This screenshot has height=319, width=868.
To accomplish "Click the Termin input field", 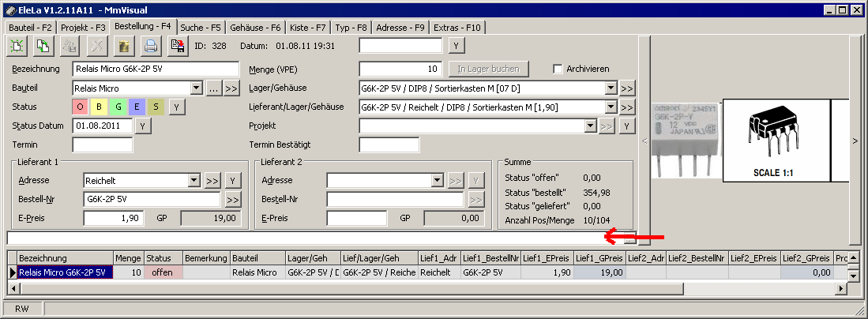I will pyautogui.click(x=103, y=144).
